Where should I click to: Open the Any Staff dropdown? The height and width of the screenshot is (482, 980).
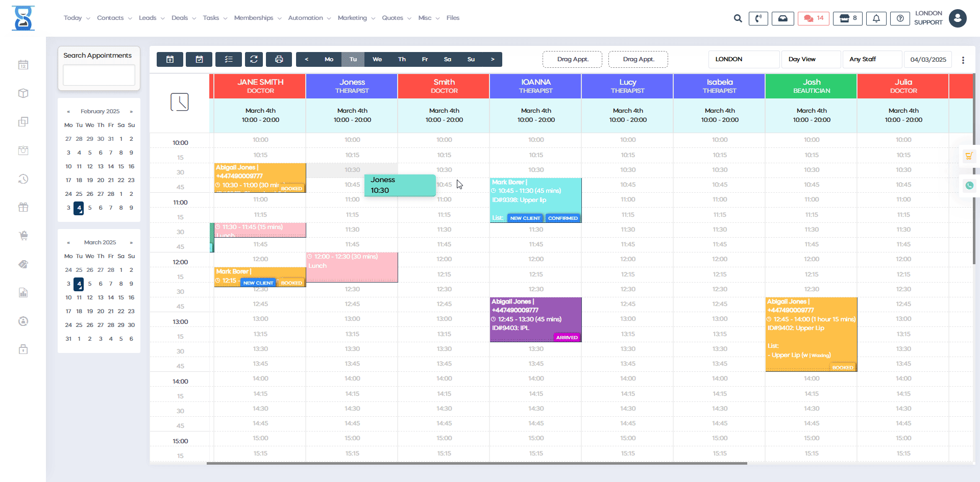click(x=872, y=59)
